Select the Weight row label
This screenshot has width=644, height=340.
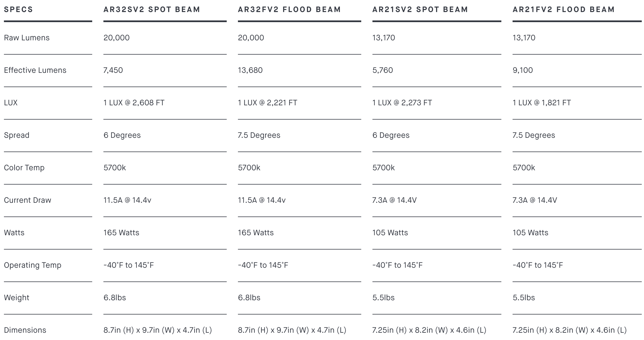17,298
